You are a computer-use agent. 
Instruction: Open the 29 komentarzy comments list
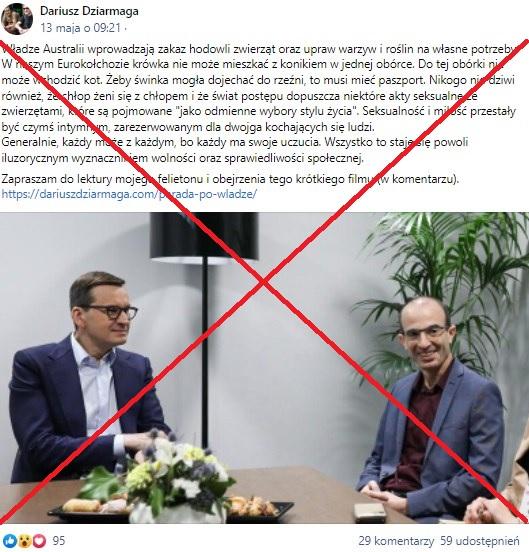click(x=396, y=541)
